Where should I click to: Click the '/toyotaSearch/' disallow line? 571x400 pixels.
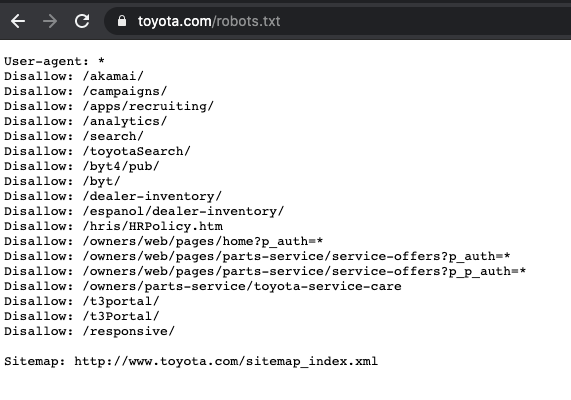[97, 151]
